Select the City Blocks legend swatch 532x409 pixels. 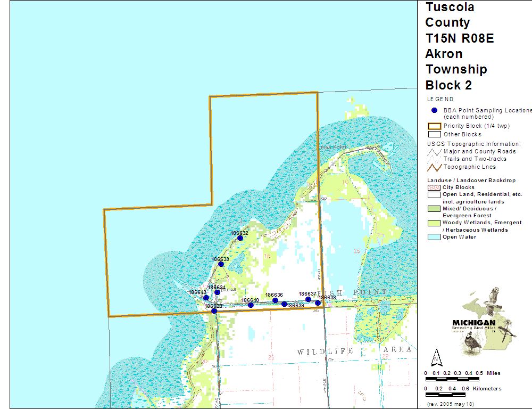434,187
